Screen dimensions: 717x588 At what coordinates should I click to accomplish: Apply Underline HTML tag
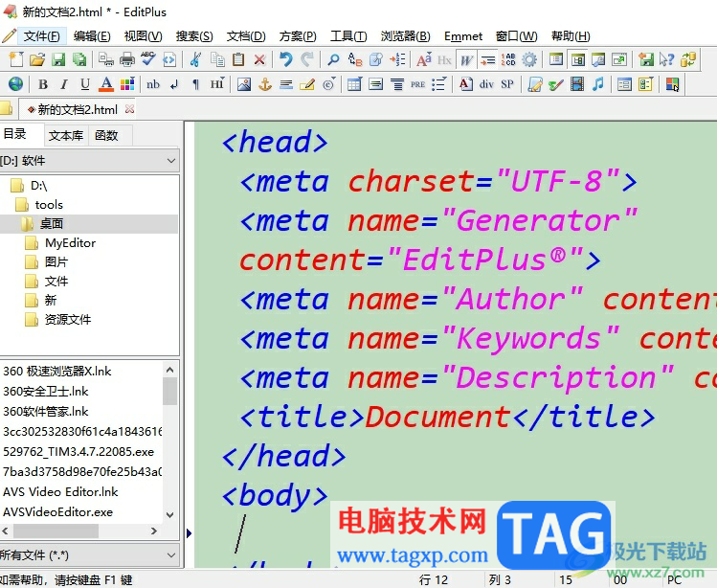85,84
